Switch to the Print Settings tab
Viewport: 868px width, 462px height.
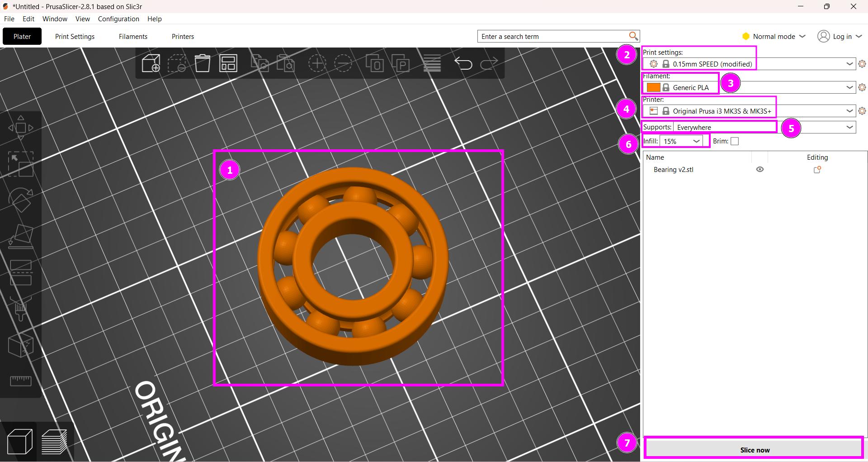tap(75, 36)
